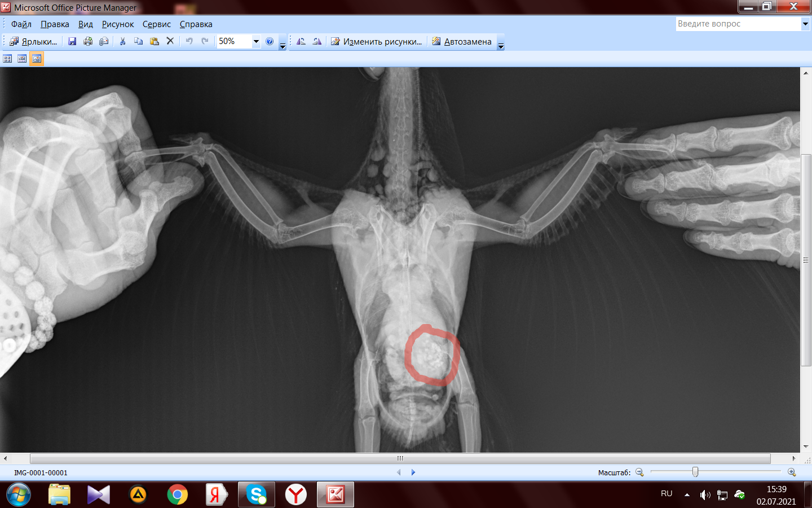Screen dimensions: 812x508
Task: Click Изменить рисунки edit pictures button
Action: click(x=376, y=41)
